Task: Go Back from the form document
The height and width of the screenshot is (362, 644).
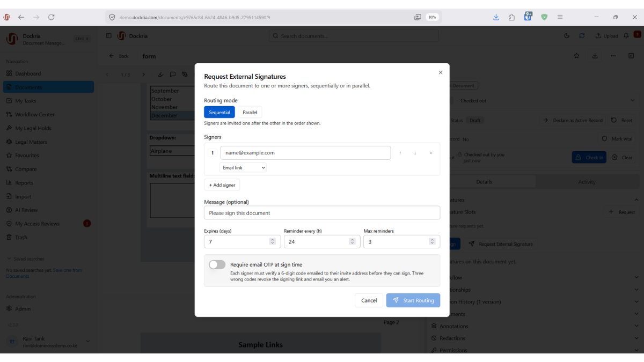Action: pos(119,56)
